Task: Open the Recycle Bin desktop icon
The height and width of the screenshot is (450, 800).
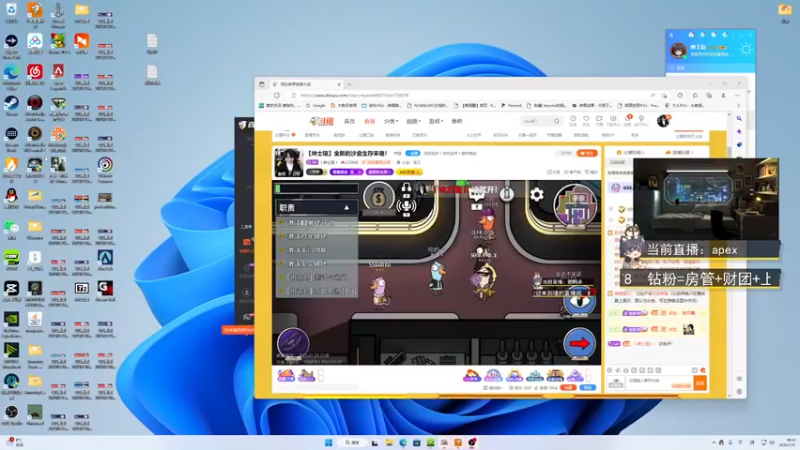Action: click(x=11, y=13)
